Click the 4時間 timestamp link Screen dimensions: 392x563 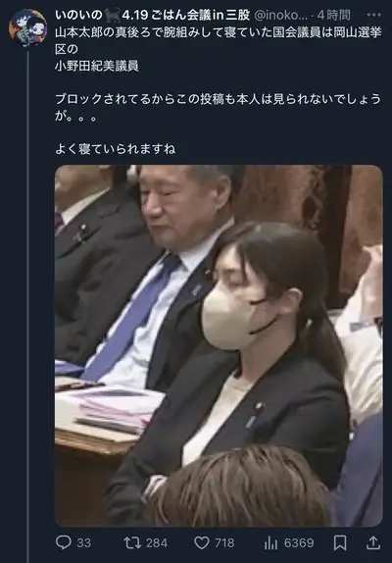click(x=333, y=15)
